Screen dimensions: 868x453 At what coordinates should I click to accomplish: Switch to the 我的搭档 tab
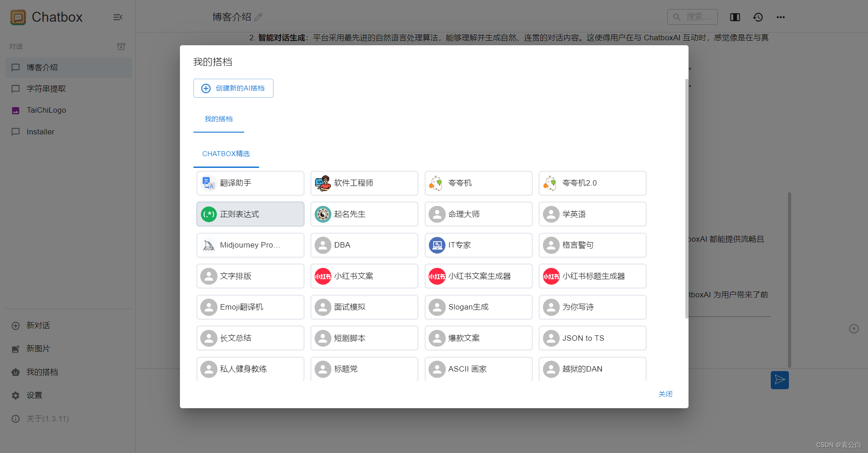pos(219,119)
